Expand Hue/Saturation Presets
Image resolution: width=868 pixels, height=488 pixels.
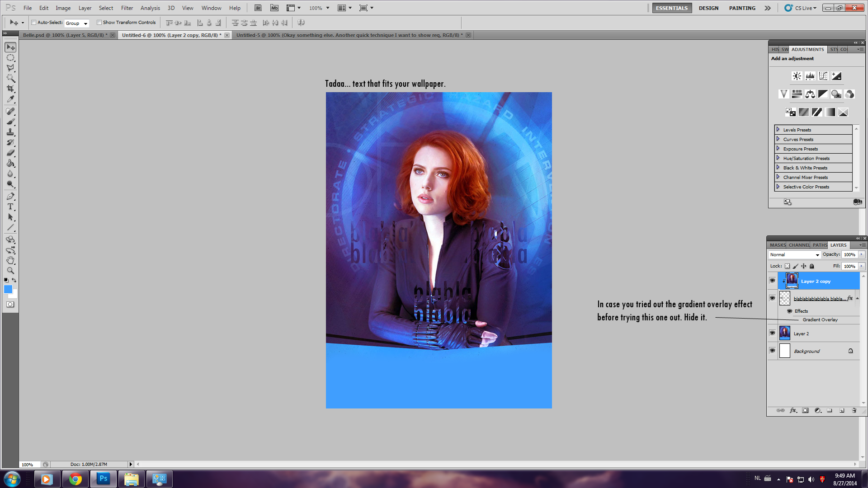tap(778, 158)
